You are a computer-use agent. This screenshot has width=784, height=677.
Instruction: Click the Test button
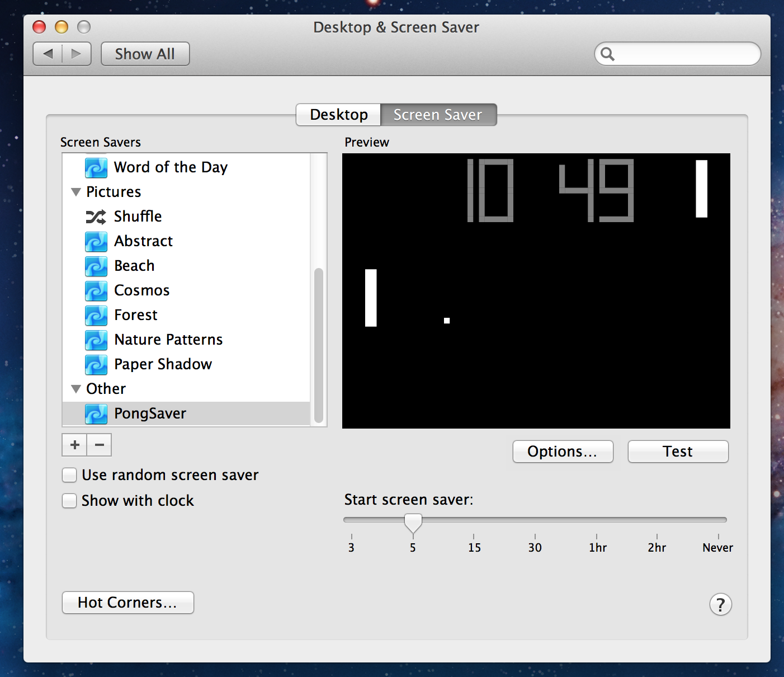pos(678,452)
